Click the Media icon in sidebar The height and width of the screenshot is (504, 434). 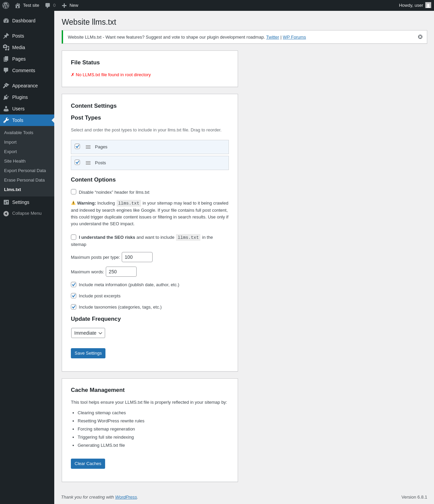6,47
